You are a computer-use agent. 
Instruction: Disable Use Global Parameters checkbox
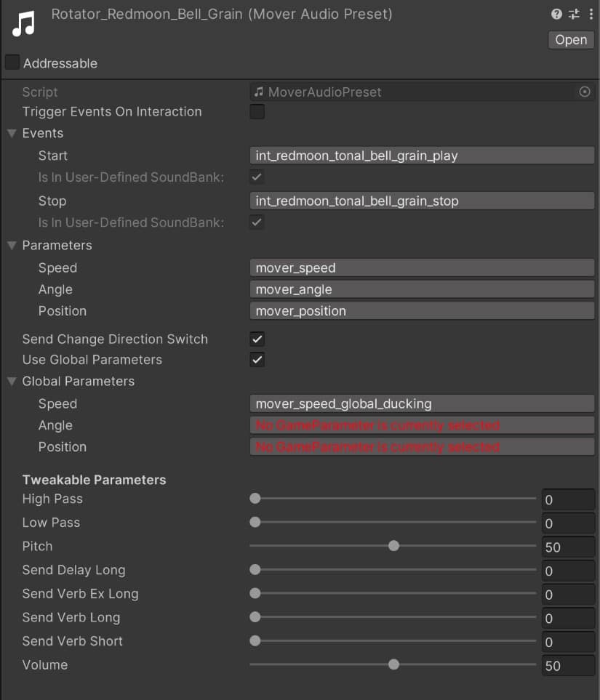click(x=257, y=360)
